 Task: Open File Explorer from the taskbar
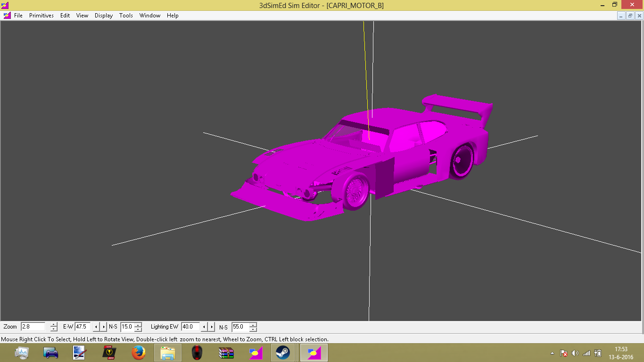[x=168, y=353]
